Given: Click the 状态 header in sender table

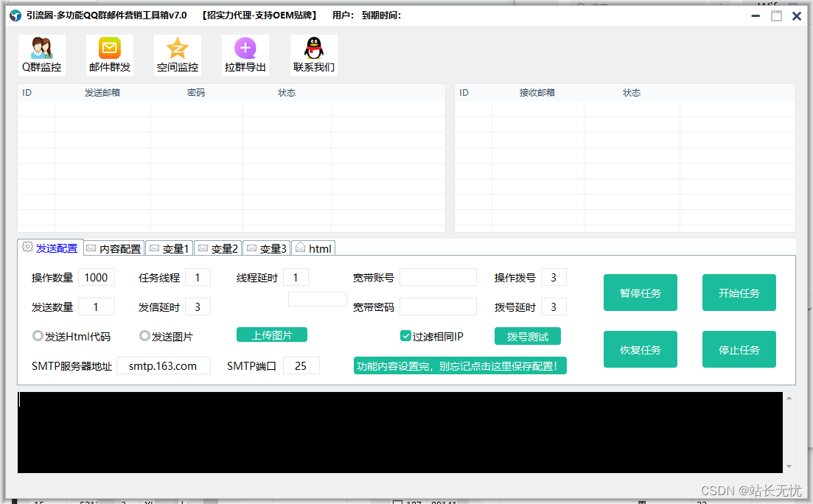Looking at the screenshot, I should [x=287, y=92].
